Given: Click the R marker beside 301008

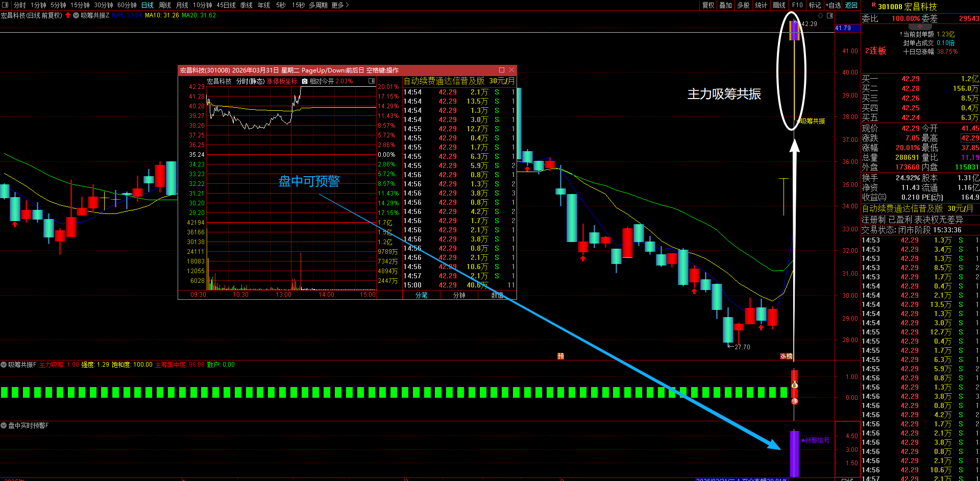Looking at the screenshot, I should tap(874, 5).
